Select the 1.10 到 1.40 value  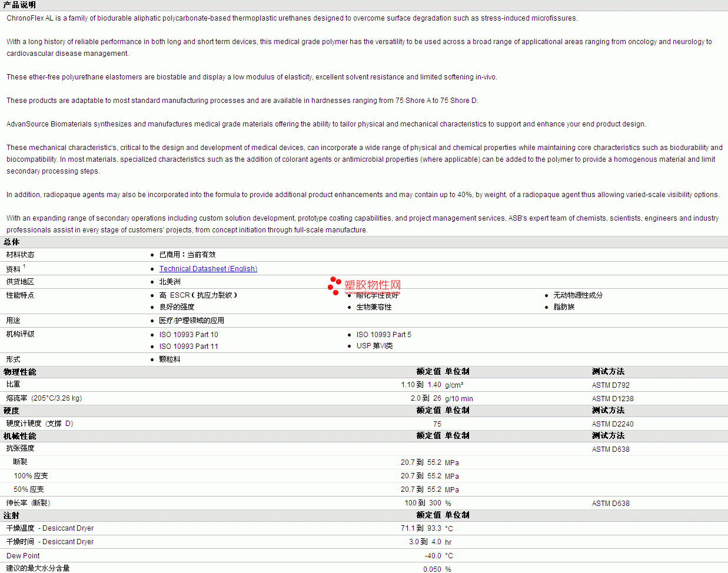pos(421,385)
